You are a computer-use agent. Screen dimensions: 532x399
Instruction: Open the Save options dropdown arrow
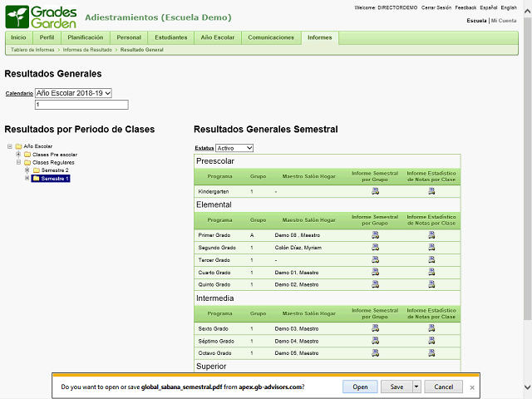click(416, 387)
